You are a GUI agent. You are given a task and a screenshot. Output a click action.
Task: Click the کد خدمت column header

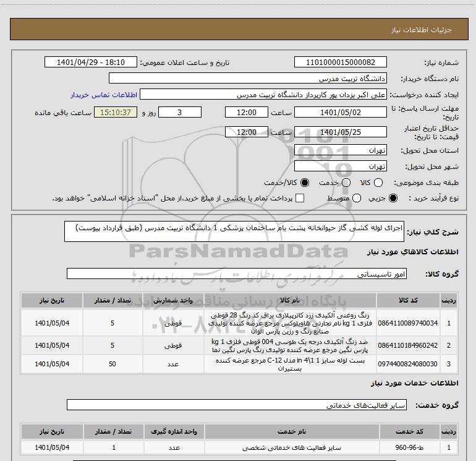tap(409, 431)
